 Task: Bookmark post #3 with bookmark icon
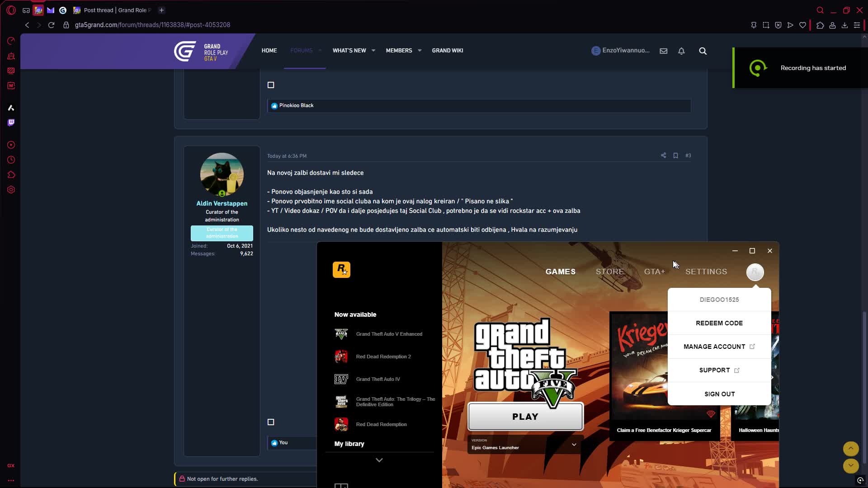[675, 155]
